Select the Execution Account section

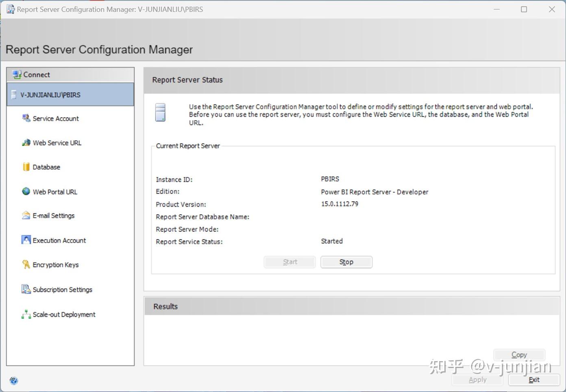click(59, 240)
